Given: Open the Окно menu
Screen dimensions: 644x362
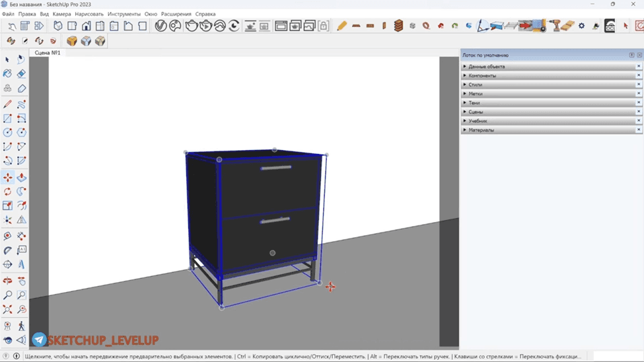Looking at the screenshot, I should coord(151,14).
